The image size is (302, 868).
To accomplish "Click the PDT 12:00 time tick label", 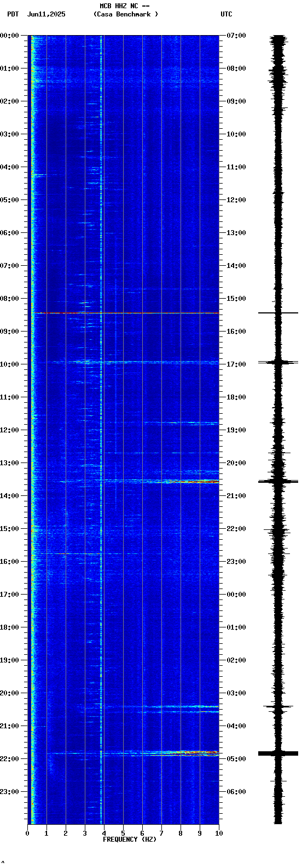I will (10, 430).
